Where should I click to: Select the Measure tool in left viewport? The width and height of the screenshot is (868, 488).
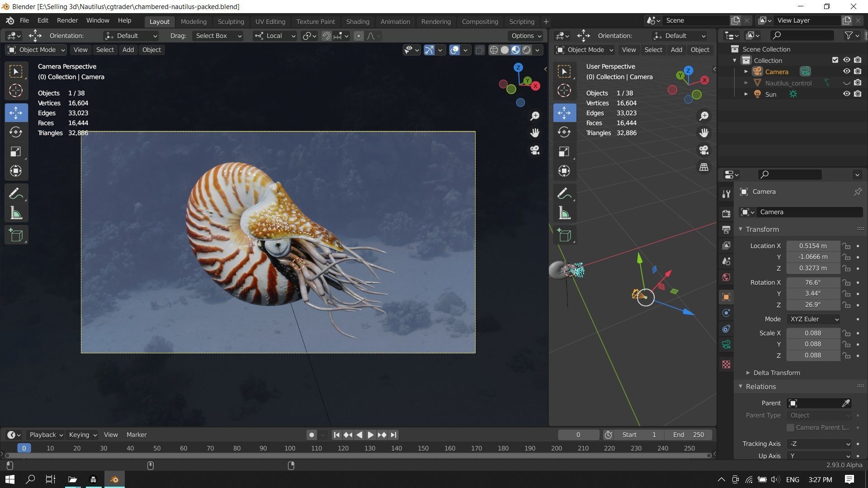click(16, 213)
